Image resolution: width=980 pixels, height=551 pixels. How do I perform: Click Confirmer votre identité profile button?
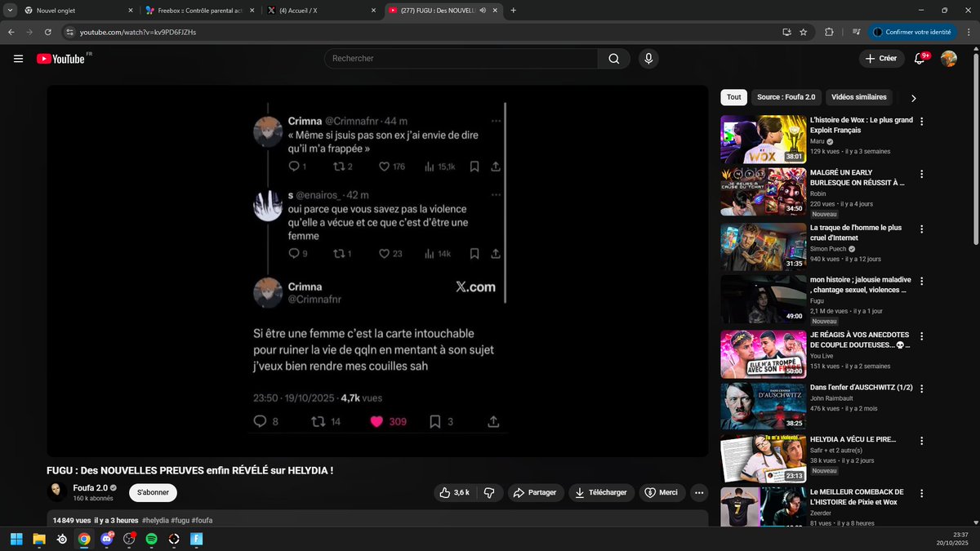point(912,32)
